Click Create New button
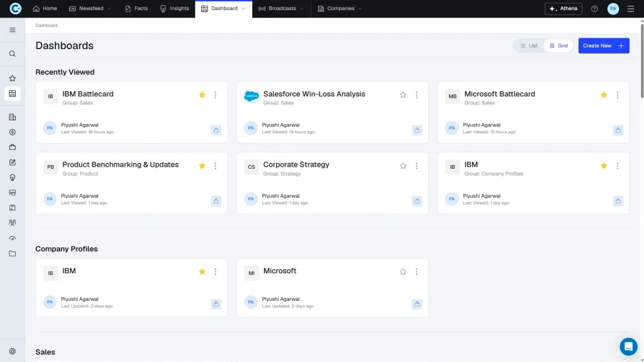Viewport: 644px width, 362px height. click(x=604, y=46)
